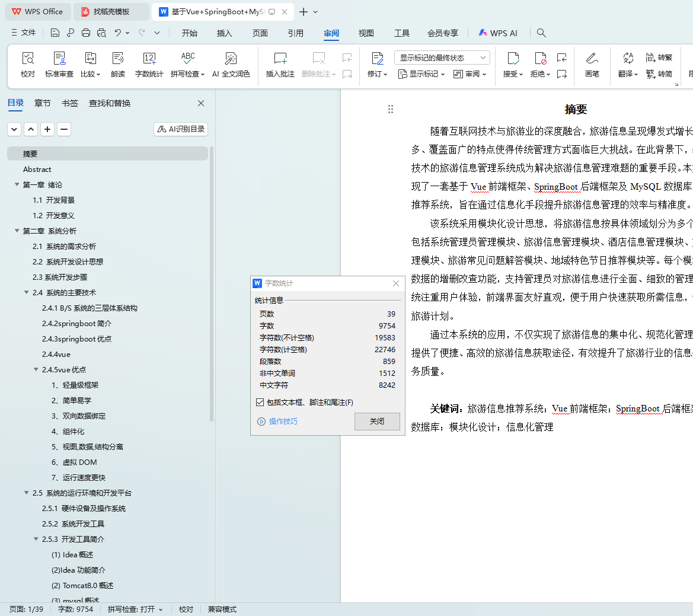Click the 拒绝 reject changes icon
The width and height of the screenshot is (693, 616).
point(540,58)
